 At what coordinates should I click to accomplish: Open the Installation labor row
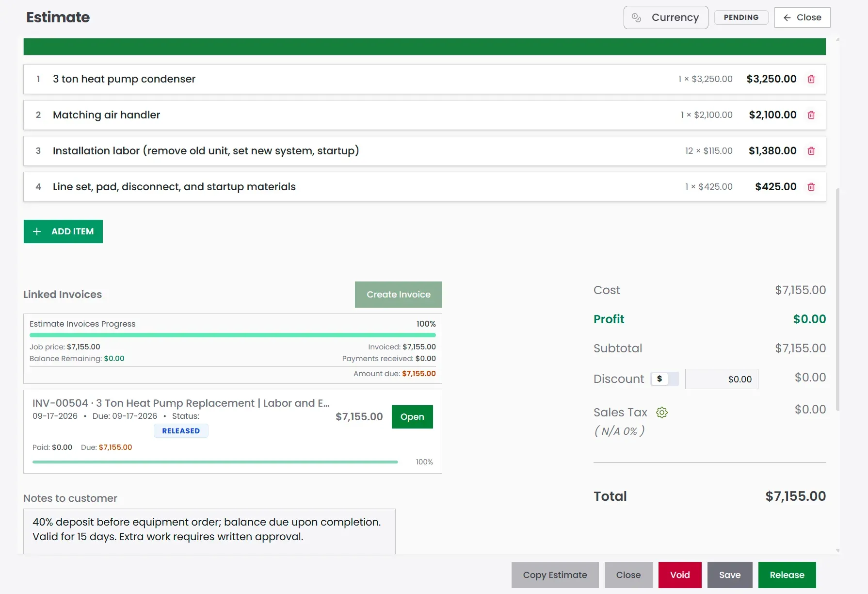pyautogui.click(x=425, y=151)
